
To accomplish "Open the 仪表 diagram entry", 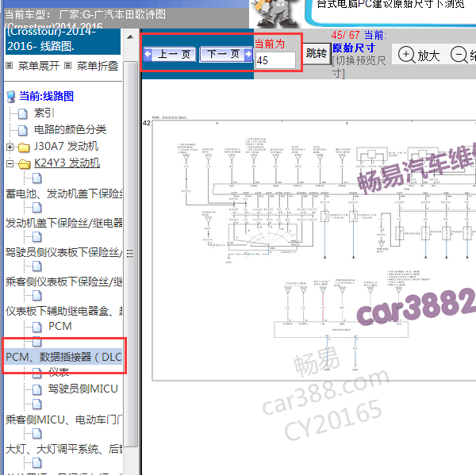I will pos(59,372).
